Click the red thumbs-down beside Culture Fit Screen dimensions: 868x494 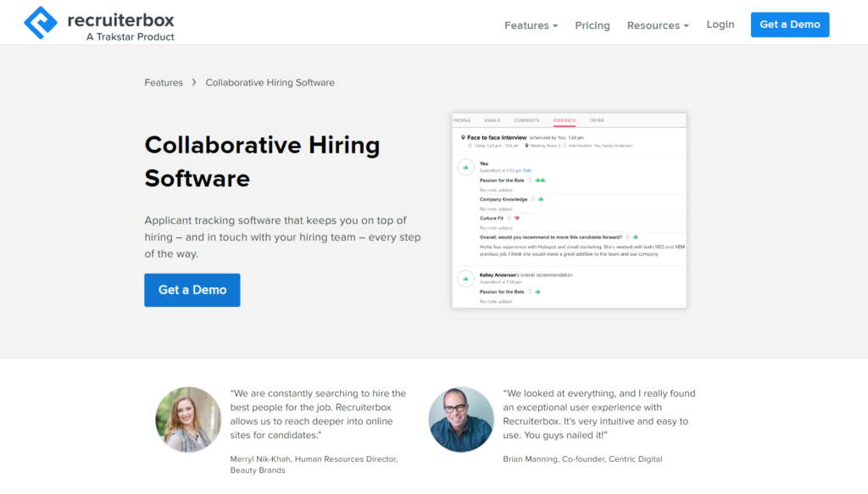(517, 219)
